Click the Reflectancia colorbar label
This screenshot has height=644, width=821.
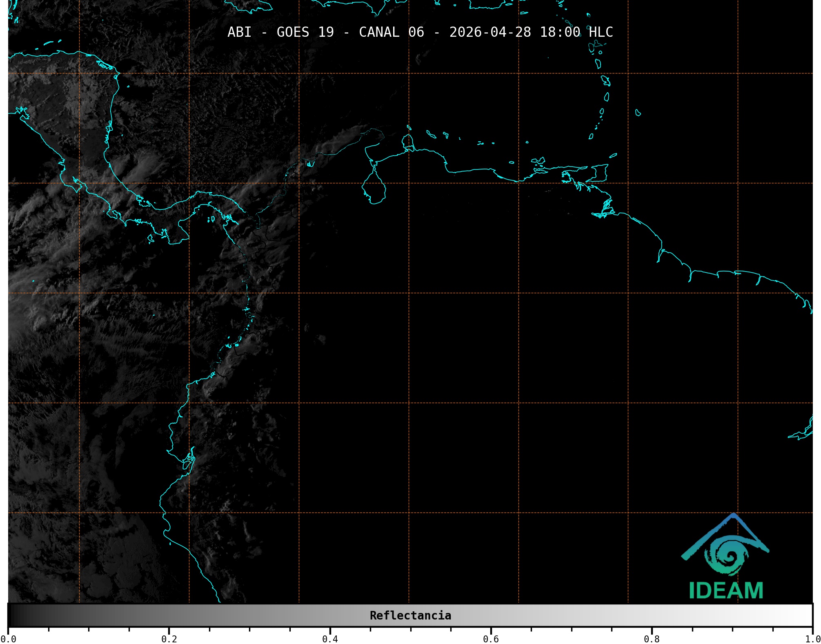410,615
